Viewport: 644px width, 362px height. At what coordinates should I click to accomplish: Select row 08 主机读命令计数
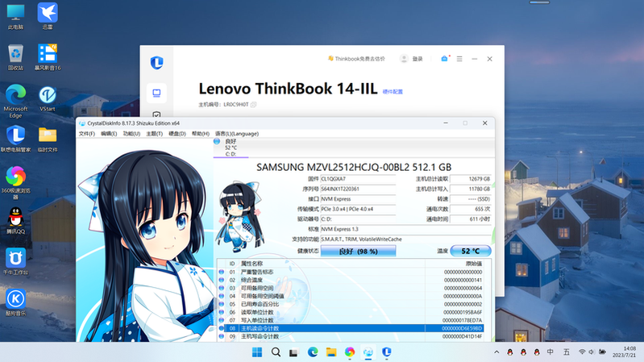pyautogui.click(x=351, y=328)
